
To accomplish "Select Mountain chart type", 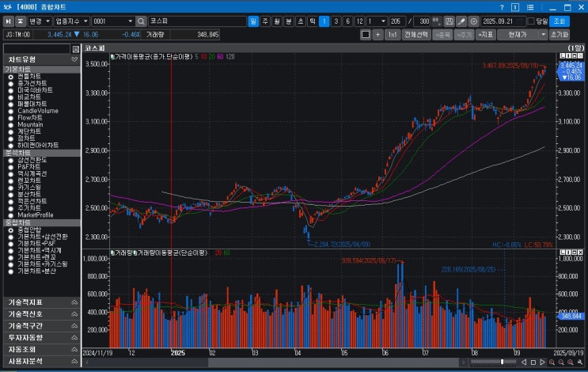I will [11, 124].
